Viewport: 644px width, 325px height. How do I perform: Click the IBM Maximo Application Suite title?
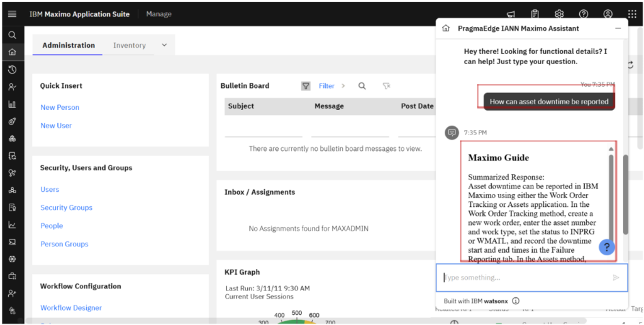click(80, 14)
